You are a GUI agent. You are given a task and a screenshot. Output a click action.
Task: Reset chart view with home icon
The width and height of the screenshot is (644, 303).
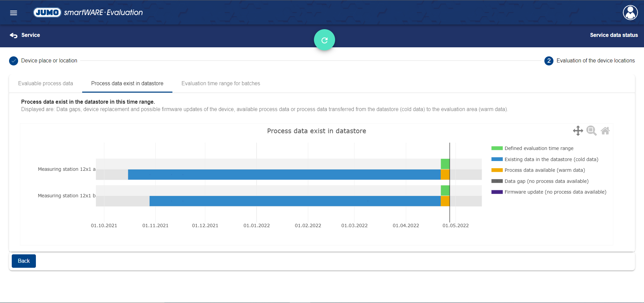coord(605,131)
